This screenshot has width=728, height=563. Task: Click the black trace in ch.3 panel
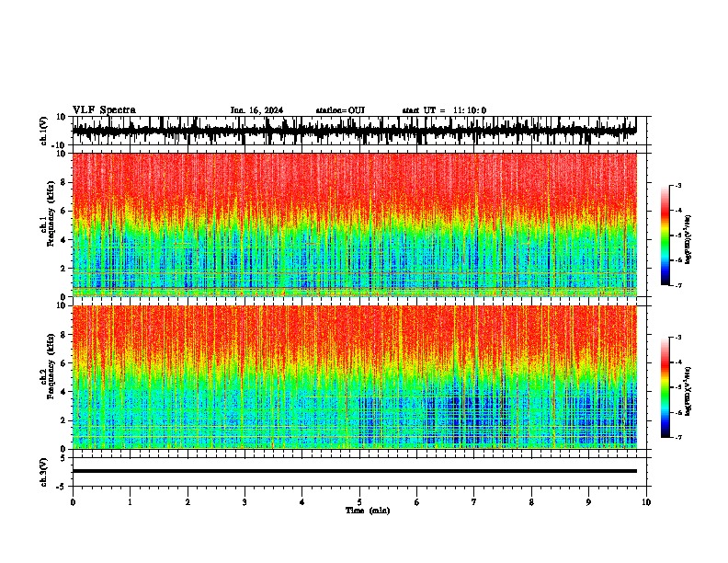pyautogui.click(x=354, y=471)
